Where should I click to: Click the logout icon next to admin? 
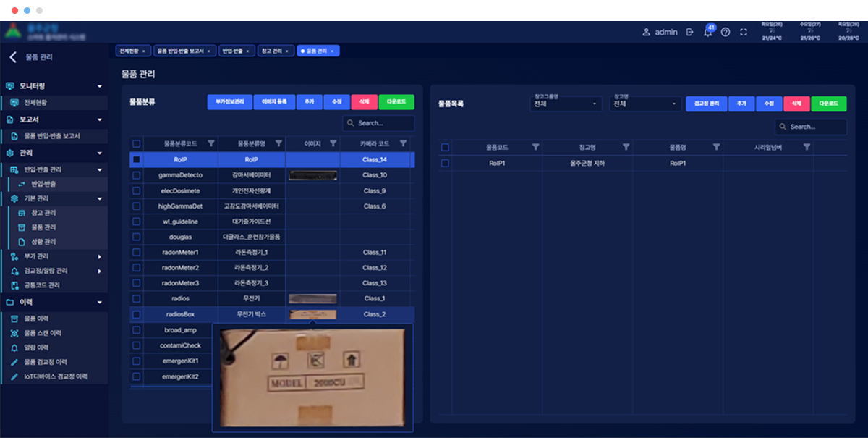(689, 33)
